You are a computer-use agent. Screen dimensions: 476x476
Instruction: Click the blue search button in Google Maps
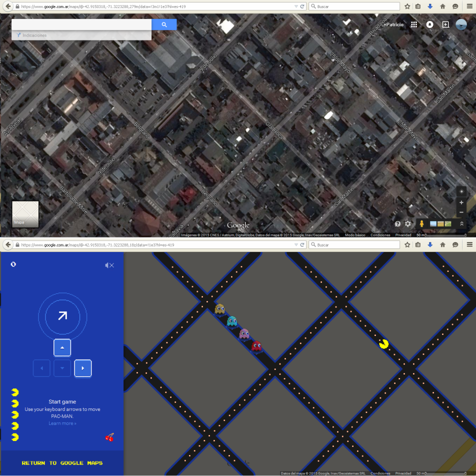[x=164, y=24]
